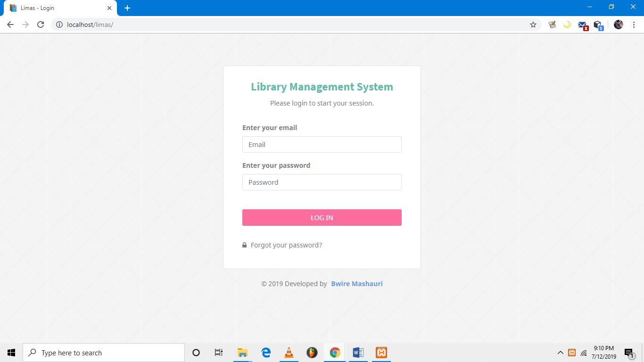The width and height of the screenshot is (644, 362).
Task: Open VLC media player from the taskbar
Action: coord(289,353)
